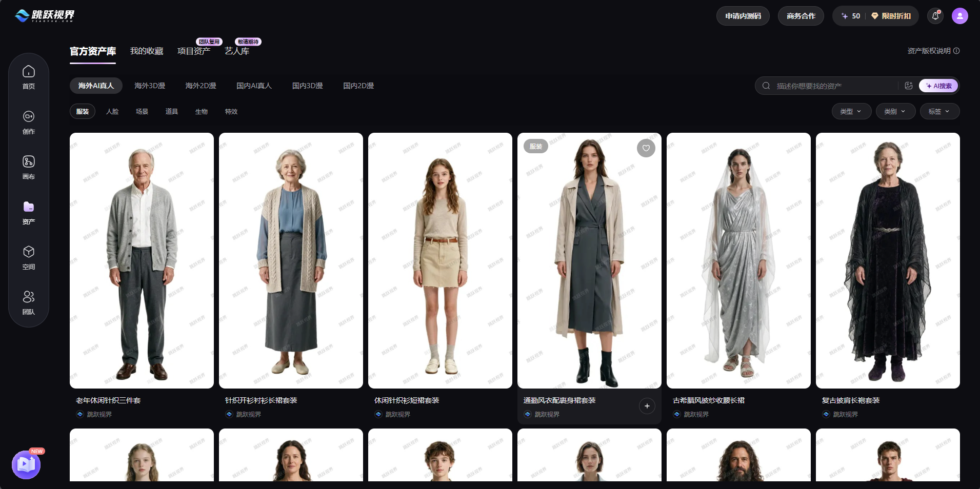
Task: Click the author icon under 古希腊风披纱收腰长裙
Action: pyautogui.click(x=677, y=414)
